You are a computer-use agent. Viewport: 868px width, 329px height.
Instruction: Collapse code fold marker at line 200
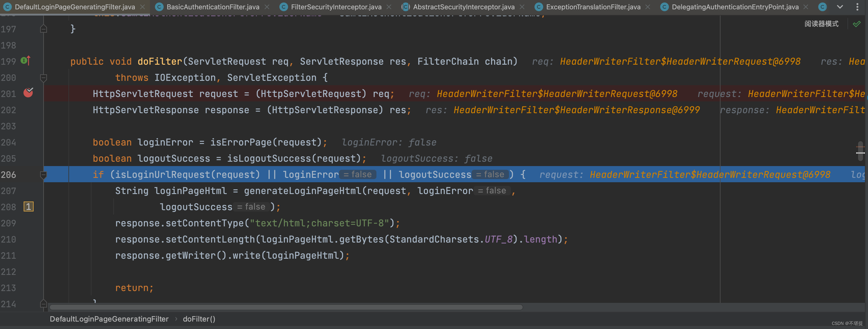click(x=44, y=78)
